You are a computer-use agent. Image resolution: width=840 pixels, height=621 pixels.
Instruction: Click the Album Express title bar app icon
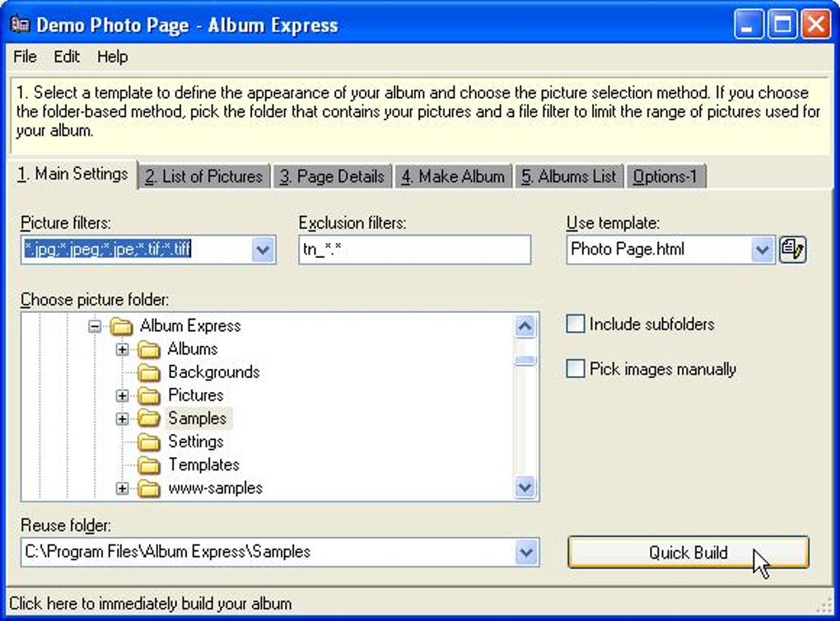click(21, 24)
